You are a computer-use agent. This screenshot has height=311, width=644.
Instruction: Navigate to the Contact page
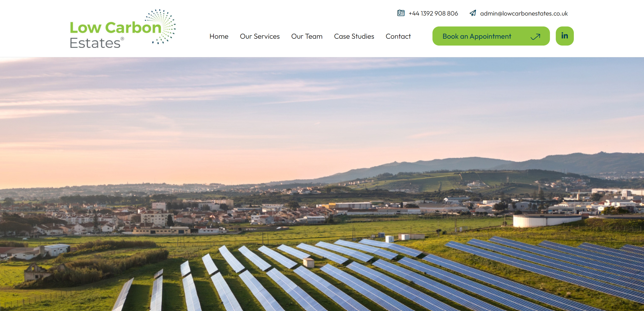(x=398, y=36)
